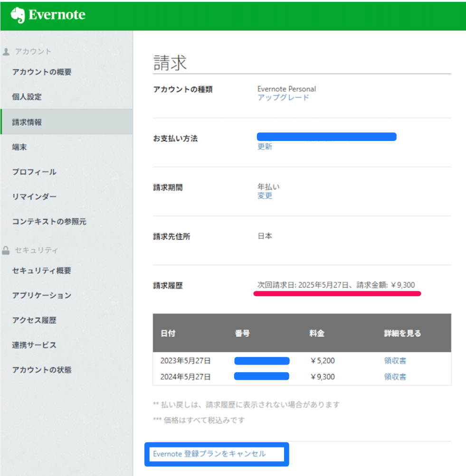
Task: Click the ¥5,200 amount cell
Action: click(322, 361)
